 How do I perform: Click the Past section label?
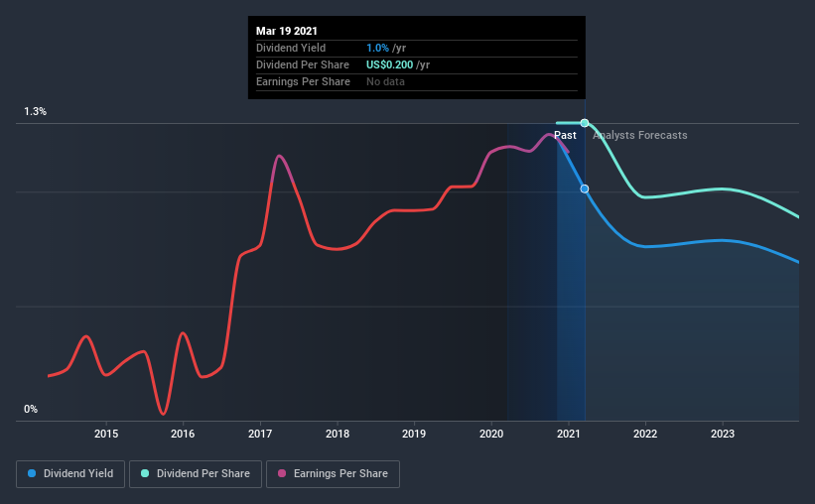(565, 135)
